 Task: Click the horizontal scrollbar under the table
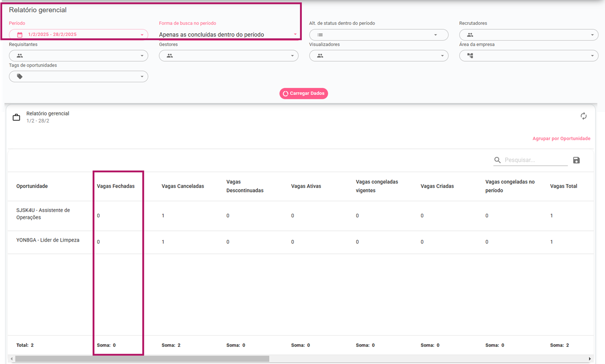142,359
